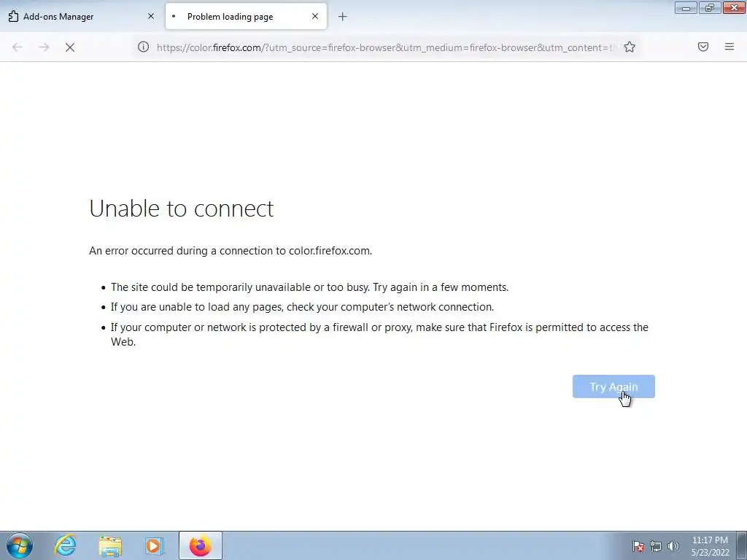Click the Add-ons Manager puzzle icon
Screen dimensions: 747x560
pyautogui.click(x=13, y=17)
